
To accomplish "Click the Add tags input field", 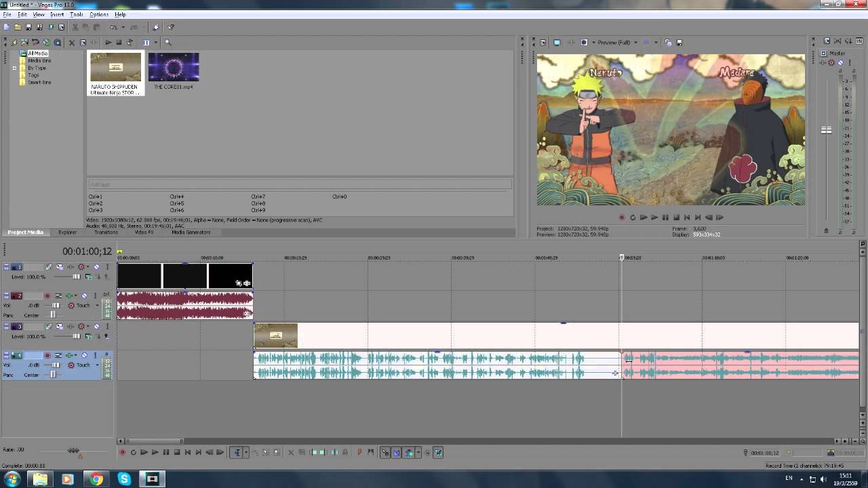I will pos(299,184).
